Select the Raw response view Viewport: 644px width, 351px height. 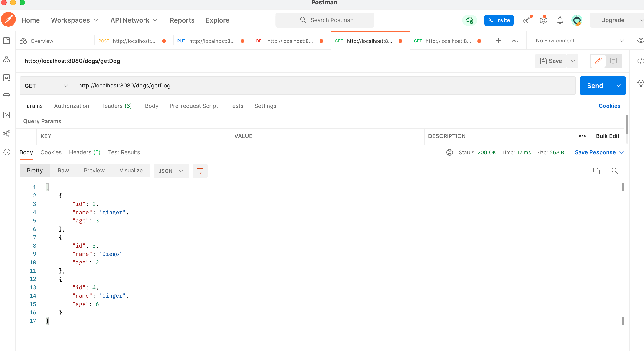pyautogui.click(x=63, y=170)
